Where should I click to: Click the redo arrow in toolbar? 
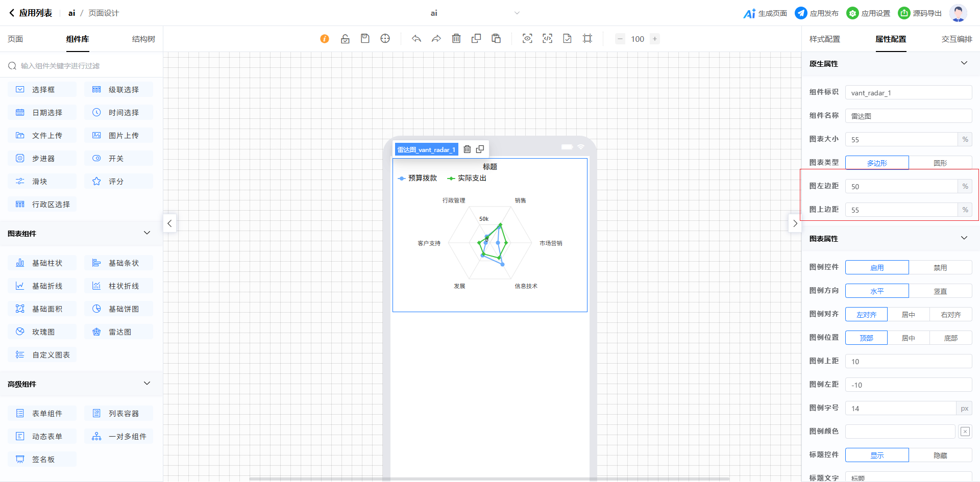(436, 39)
